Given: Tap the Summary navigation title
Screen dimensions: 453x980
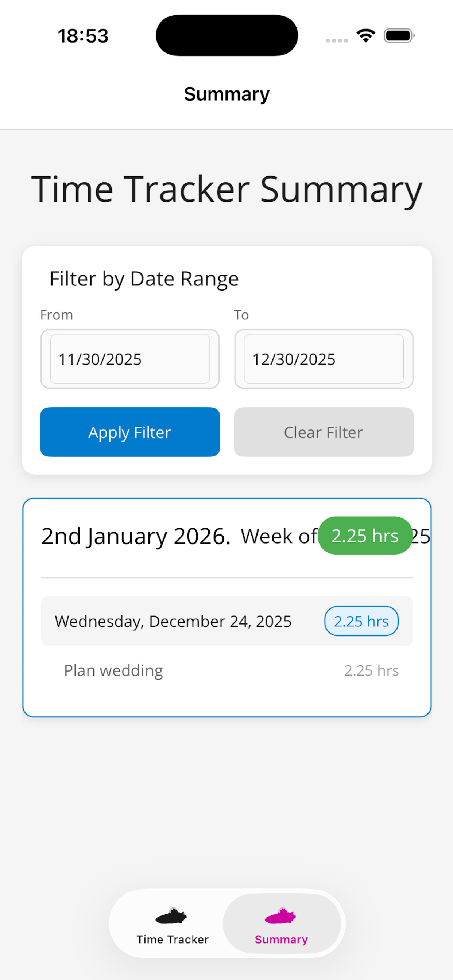Looking at the screenshot, I should [227, 94].
